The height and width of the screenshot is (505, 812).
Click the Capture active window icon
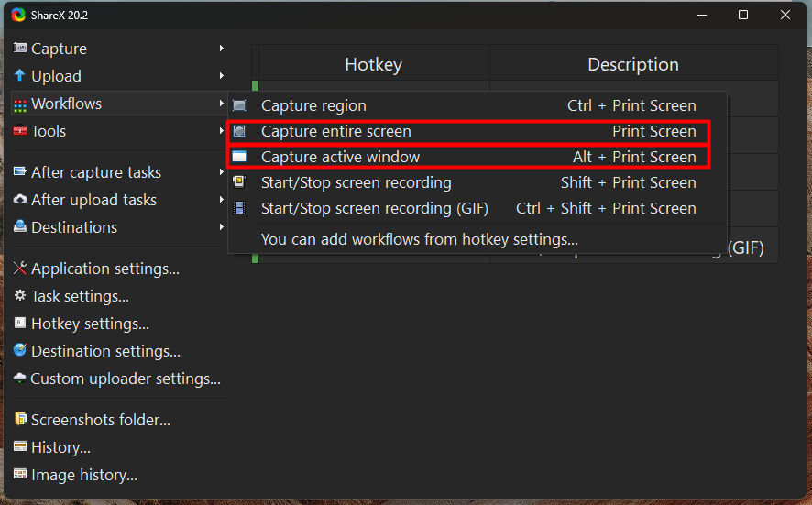239,157
